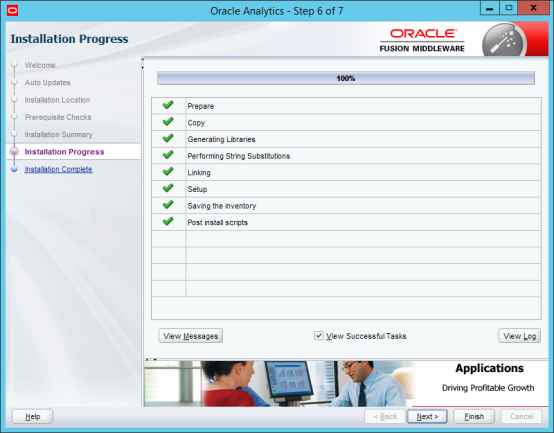
Task: Select the Prerequisite Checks step
Action: (x=58, y=117)
